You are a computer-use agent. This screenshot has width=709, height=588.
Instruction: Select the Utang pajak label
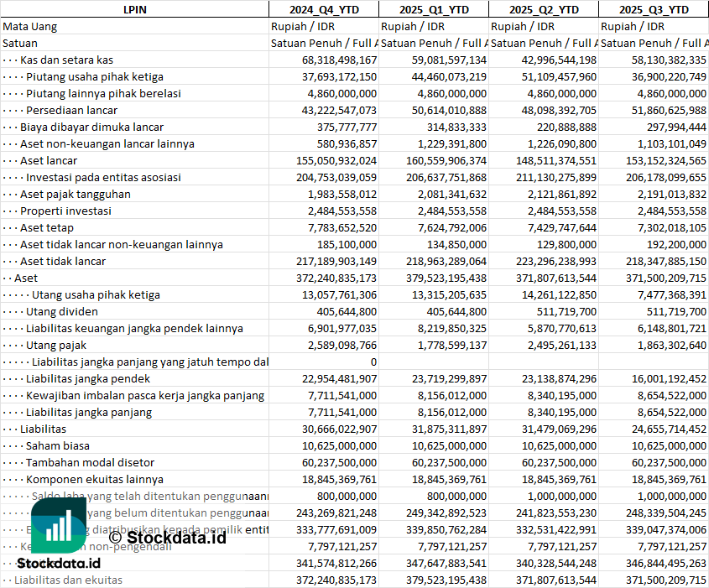pyautogui.click(x=56, y=346)
